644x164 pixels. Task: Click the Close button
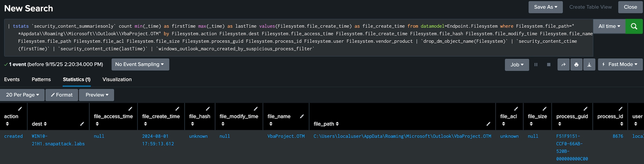point(630,7)
